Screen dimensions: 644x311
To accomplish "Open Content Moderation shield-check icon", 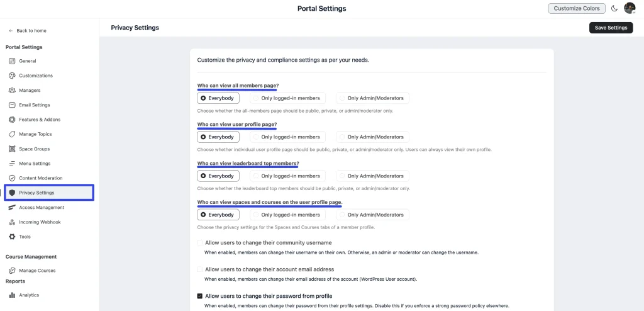I will click(x=12, y=178).
